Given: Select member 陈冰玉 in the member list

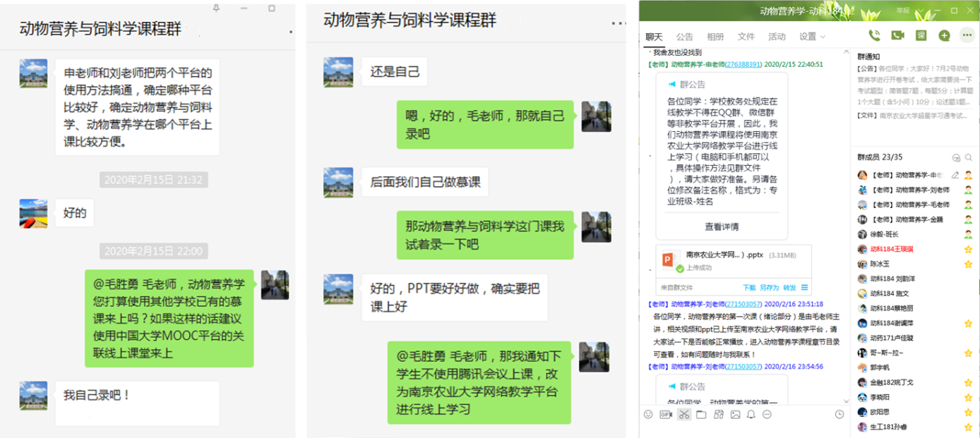Looking at the screenshot, I should tap(879, 264).
